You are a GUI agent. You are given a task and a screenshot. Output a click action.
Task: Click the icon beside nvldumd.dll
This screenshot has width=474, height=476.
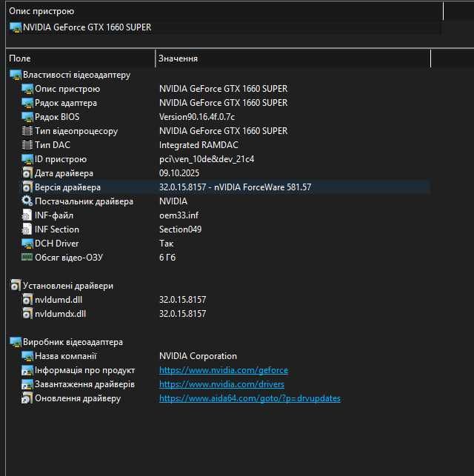[x=27, y=300]
